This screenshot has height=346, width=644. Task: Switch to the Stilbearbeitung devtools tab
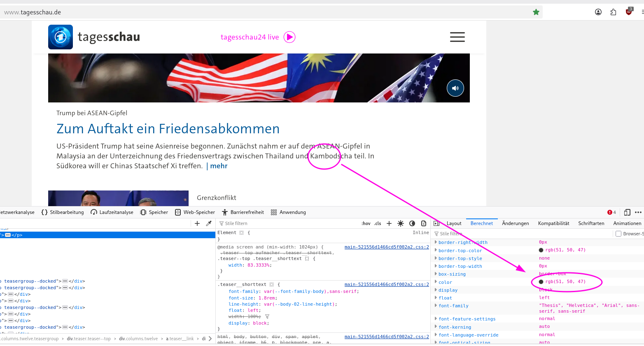coord(63,212)
